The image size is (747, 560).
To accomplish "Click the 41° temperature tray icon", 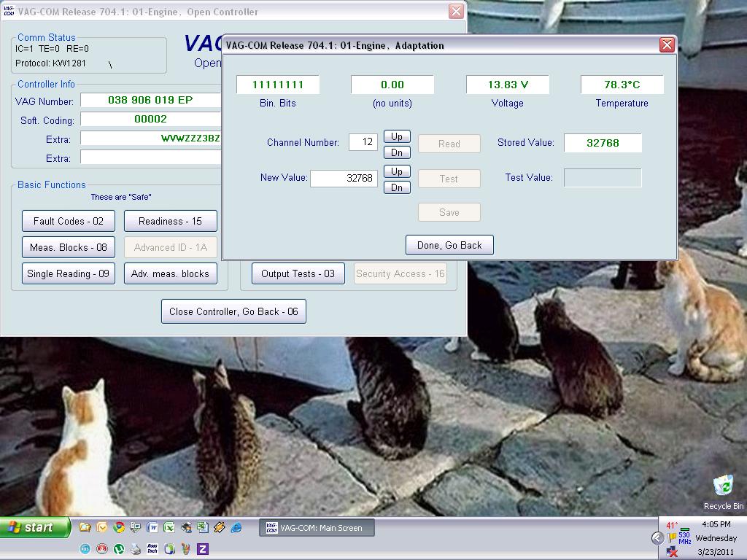I will pyautogui.click(x=672, y=525).
